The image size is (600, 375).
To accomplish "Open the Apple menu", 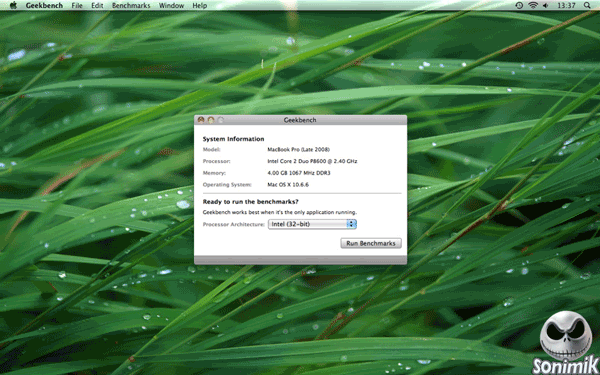I will 13,5.
